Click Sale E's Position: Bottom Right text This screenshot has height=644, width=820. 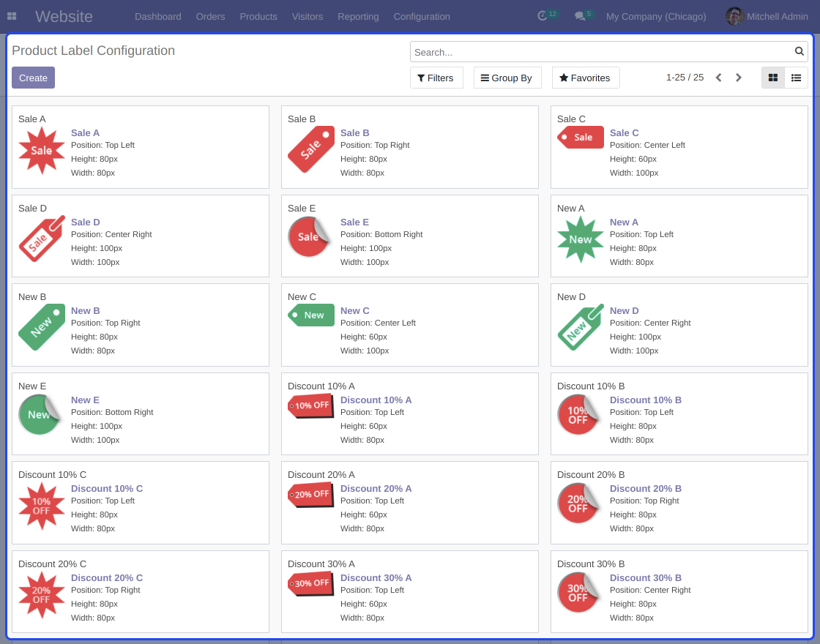(381, 234)
